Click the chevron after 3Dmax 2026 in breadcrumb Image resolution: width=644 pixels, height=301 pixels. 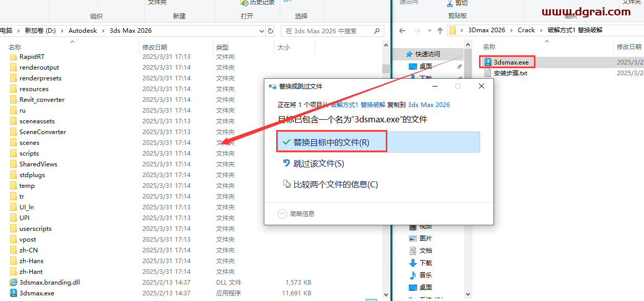point(511,30)
